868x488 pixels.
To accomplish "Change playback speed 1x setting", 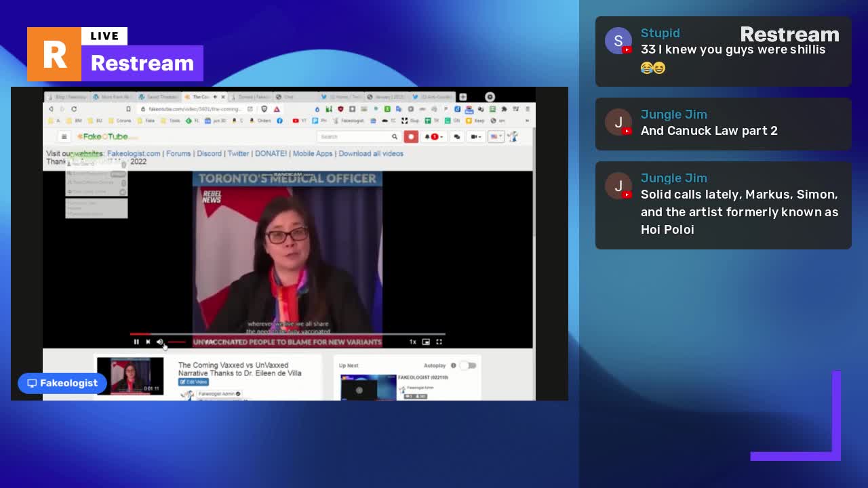I will tap(412, 342).
